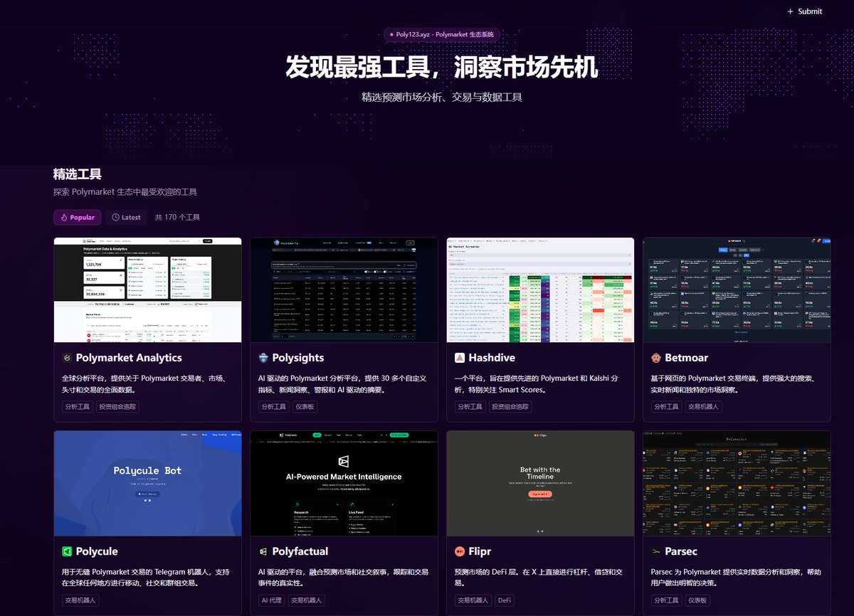Click 交易机器人 tag under Polycule
The width and height of the screenshot is (854, 616).
point(80,600)
